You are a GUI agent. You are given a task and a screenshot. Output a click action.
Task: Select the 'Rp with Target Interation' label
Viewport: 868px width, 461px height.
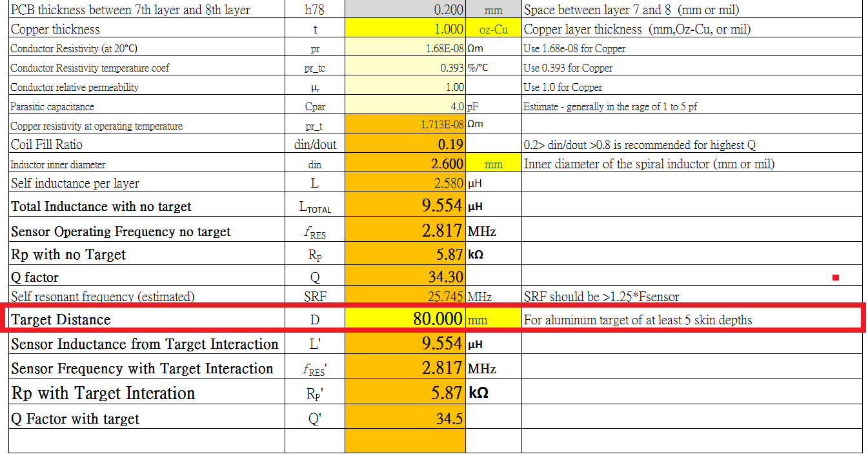103,393
